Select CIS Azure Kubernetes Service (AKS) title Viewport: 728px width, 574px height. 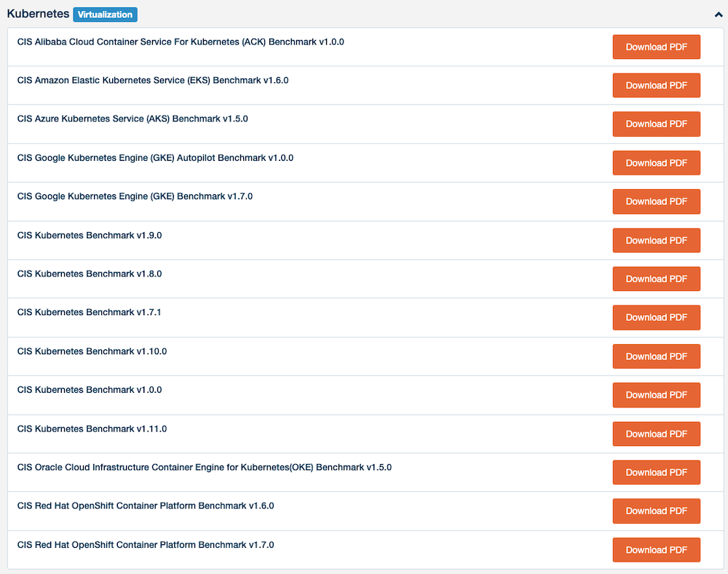coord(132,119)
